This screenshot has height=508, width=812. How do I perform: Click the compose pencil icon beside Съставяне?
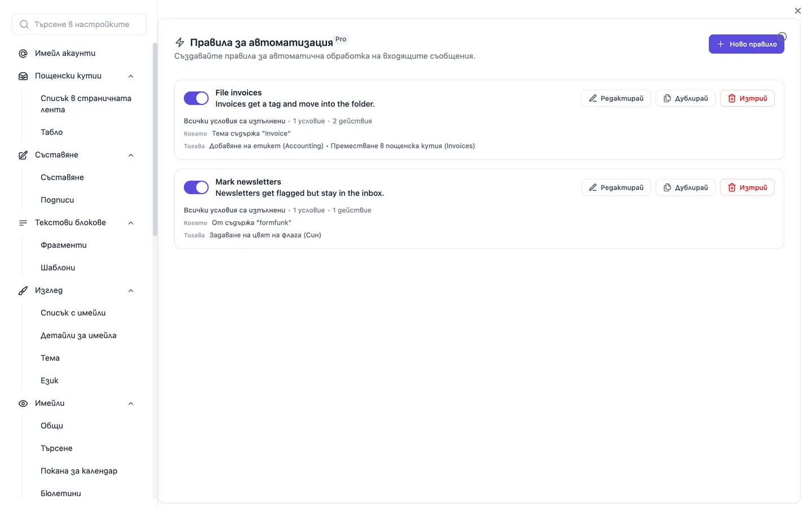[x=23, y=155]
